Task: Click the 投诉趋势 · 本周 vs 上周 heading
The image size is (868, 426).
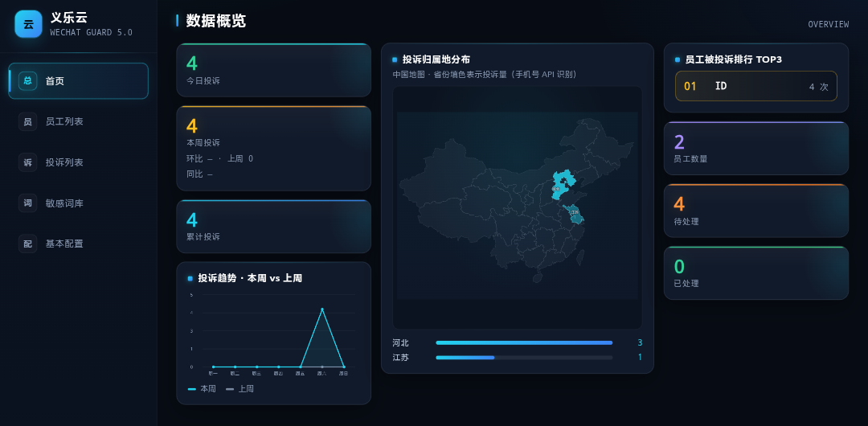Action: coord(250,278)
